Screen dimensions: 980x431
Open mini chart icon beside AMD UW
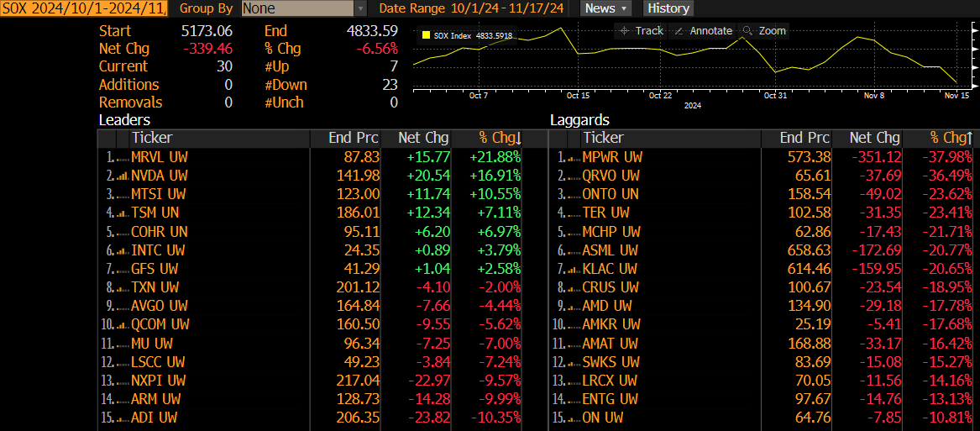click(573, 307)
